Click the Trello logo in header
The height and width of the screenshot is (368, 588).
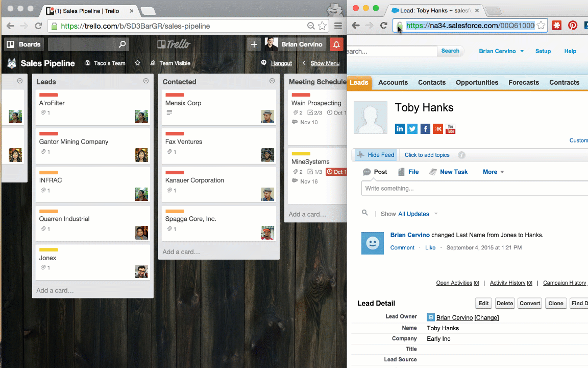[x=174, y=44]
